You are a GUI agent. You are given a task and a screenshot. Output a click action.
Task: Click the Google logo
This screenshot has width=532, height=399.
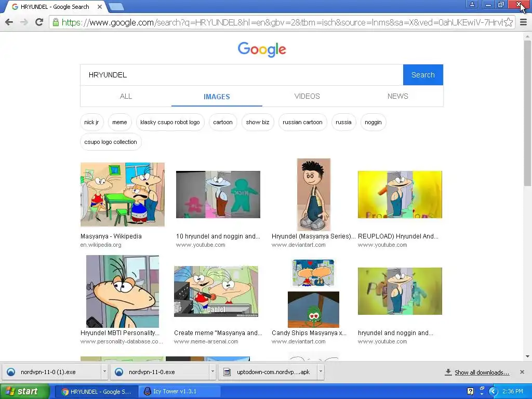[262, 49]
